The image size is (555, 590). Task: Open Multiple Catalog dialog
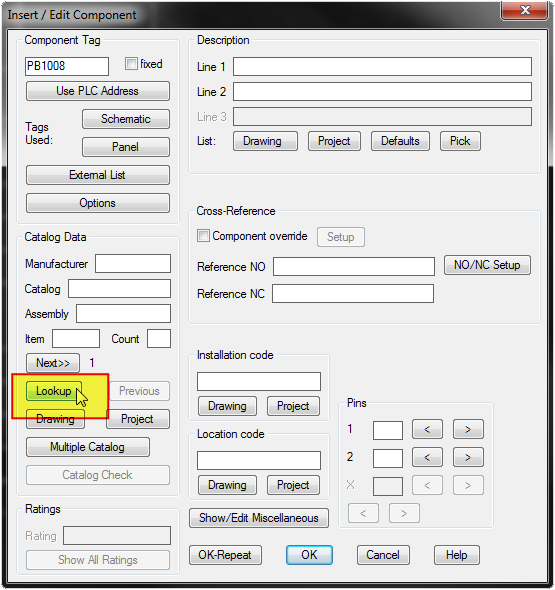(x=88, y=447)
